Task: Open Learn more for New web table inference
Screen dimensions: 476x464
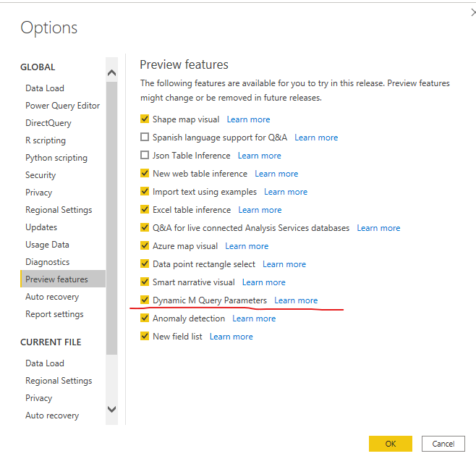Action: pos(276,174)
